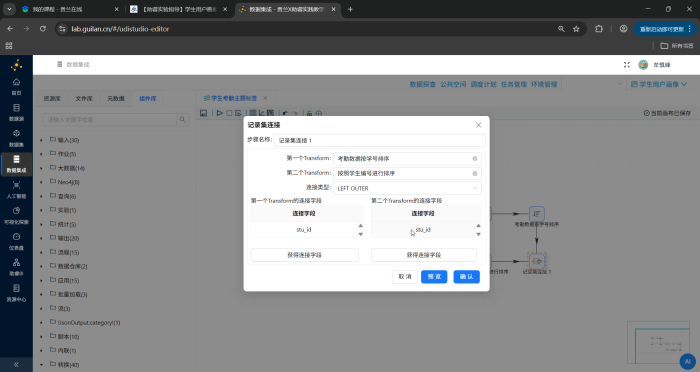Open the 调度计划 link

click(483, 84)
